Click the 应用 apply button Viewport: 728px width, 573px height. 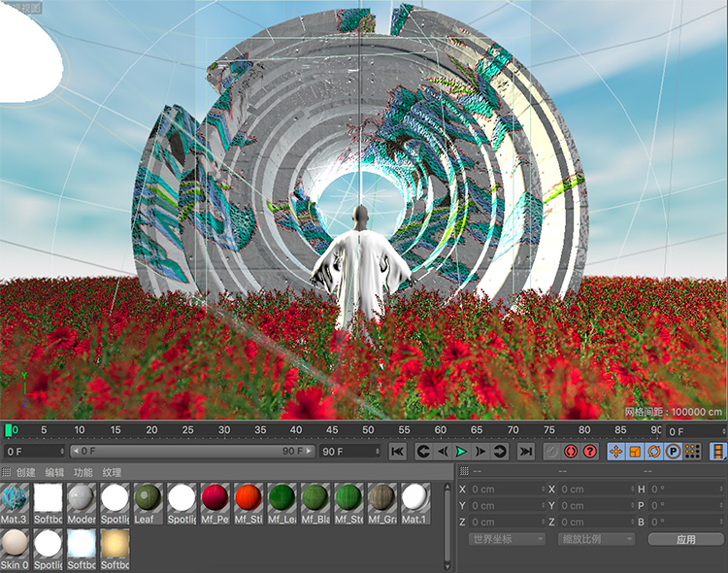685,539
